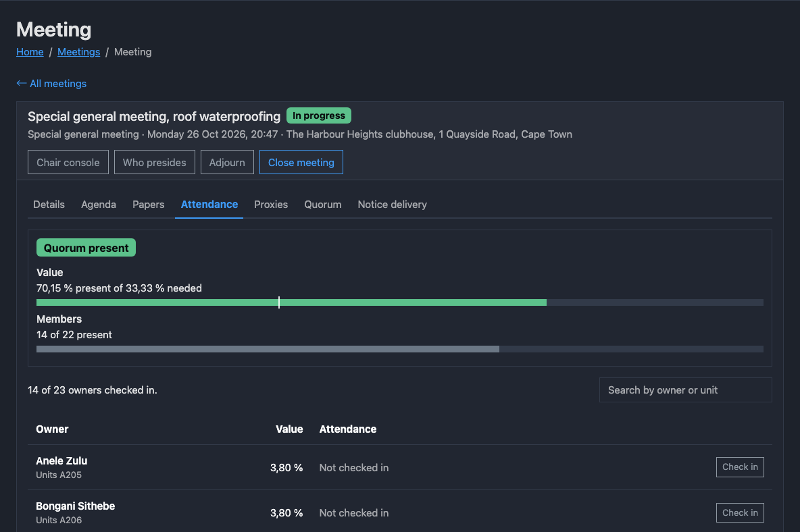The image size is (800, 532).
Task: Click the Attendance column header
Action: pos(348,429)
